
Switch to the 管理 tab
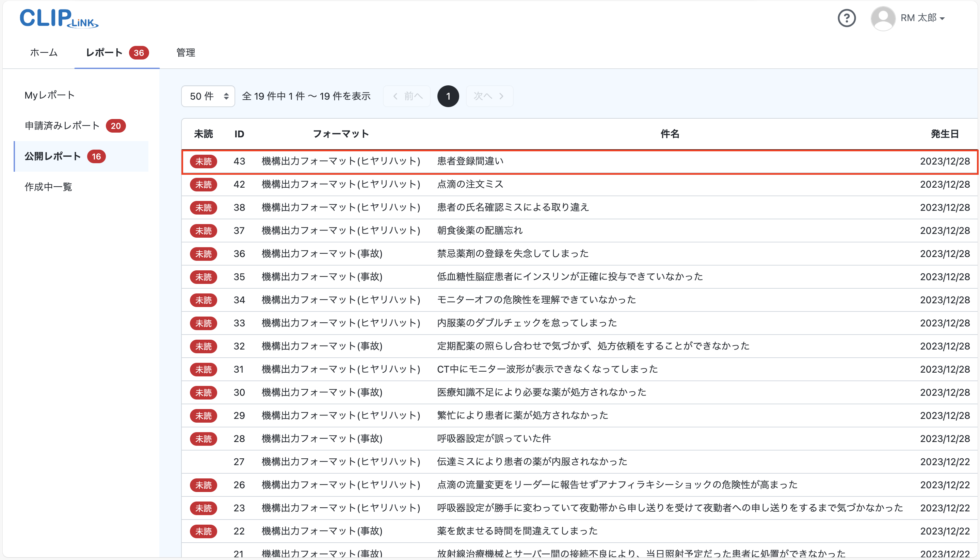[x=185, y=53]
